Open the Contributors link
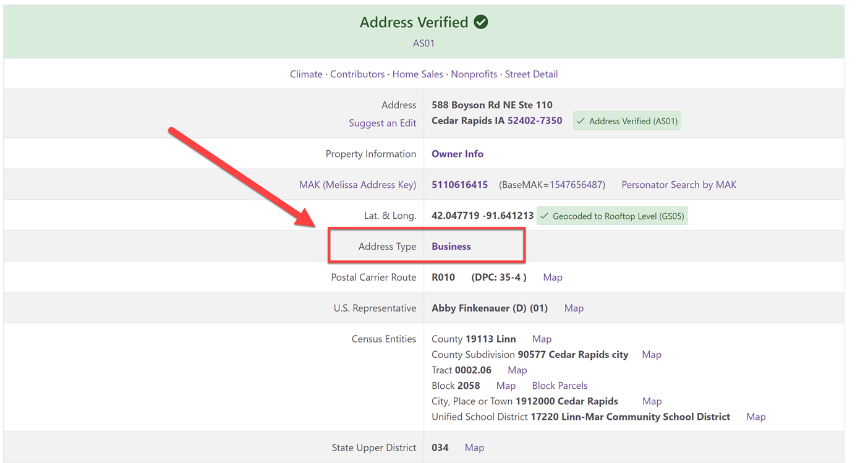868x463 pixels. 357,74
